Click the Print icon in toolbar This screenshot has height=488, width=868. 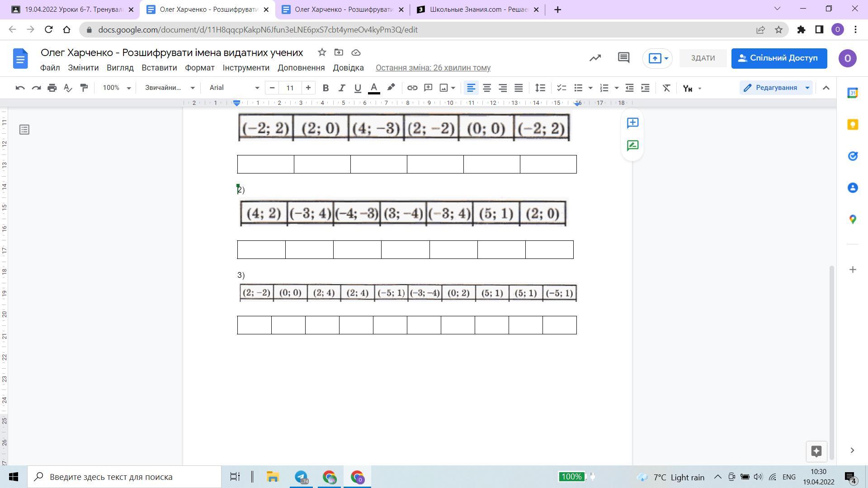tap(52, 88)
